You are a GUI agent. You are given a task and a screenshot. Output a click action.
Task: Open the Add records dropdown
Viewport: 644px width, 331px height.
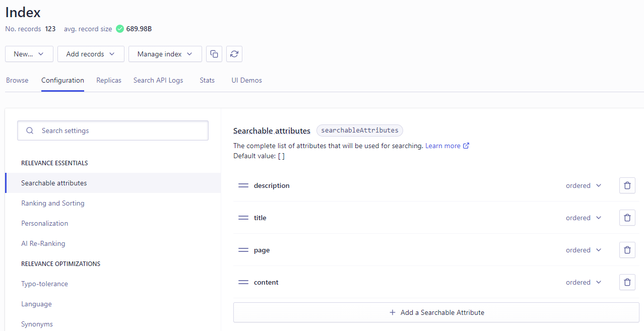pyautogui.click(x=91, y=54)
